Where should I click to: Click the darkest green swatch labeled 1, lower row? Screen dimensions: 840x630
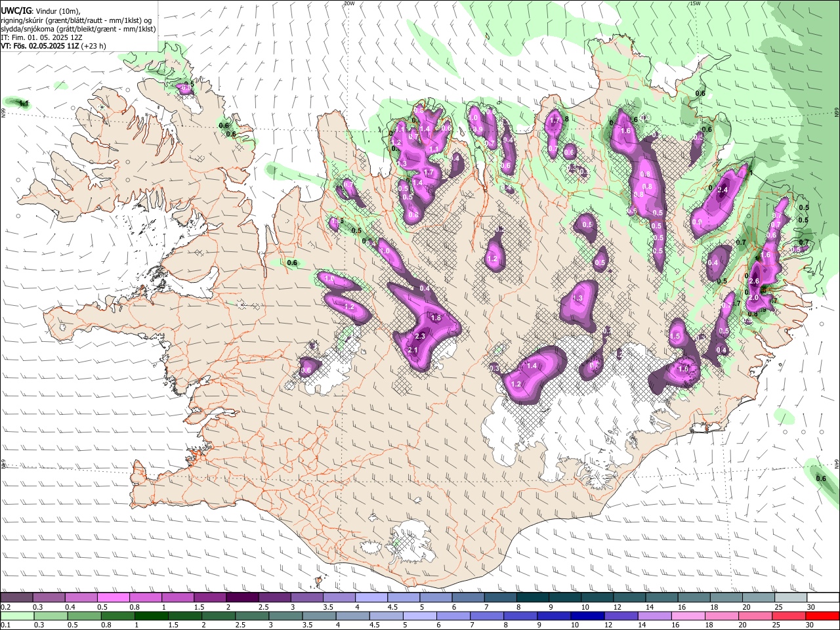[151, 616]
